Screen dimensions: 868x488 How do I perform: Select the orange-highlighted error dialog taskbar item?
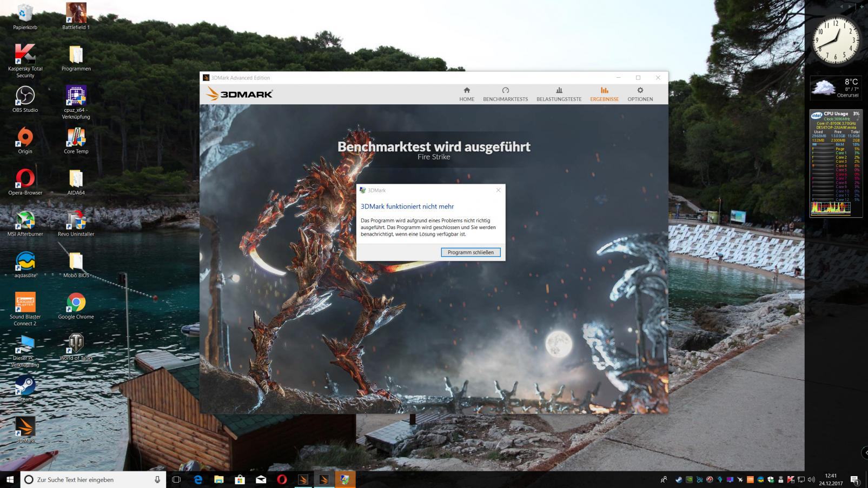pyautogui.click(x=345, y=479)
